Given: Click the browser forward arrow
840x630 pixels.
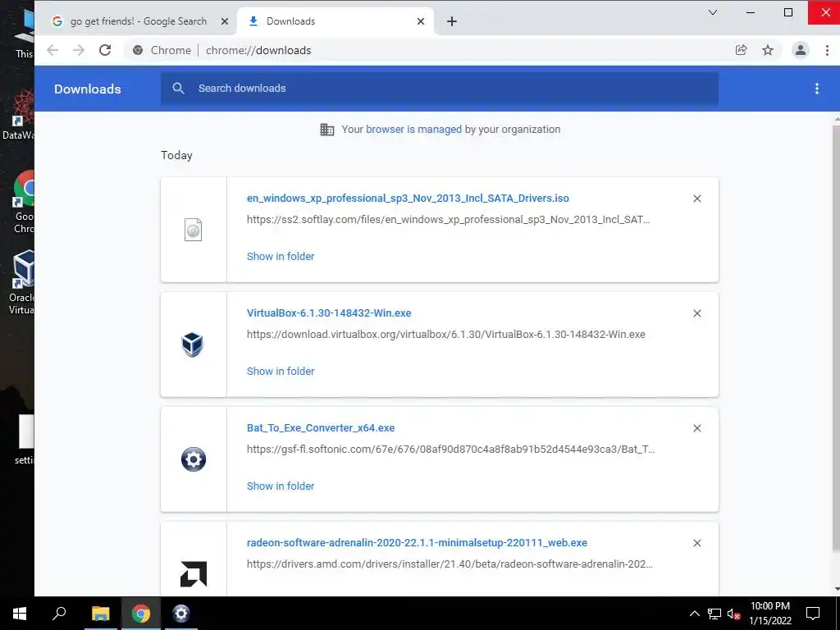Looking at the screenshot, I should [79, 50].
